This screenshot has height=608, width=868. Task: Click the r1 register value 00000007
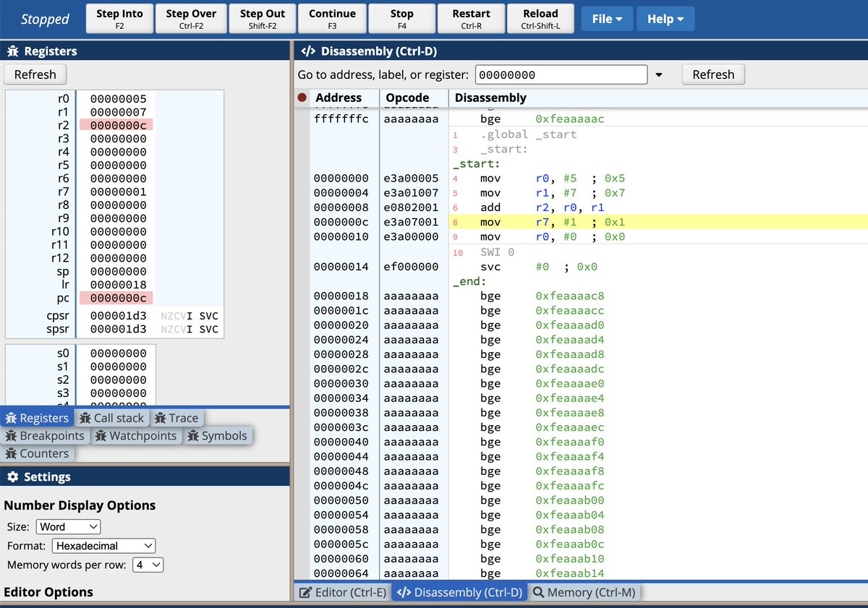coord(118,112)
